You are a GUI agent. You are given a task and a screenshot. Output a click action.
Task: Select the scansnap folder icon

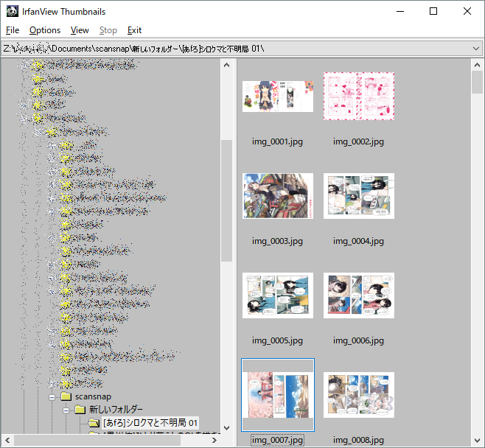66,396
